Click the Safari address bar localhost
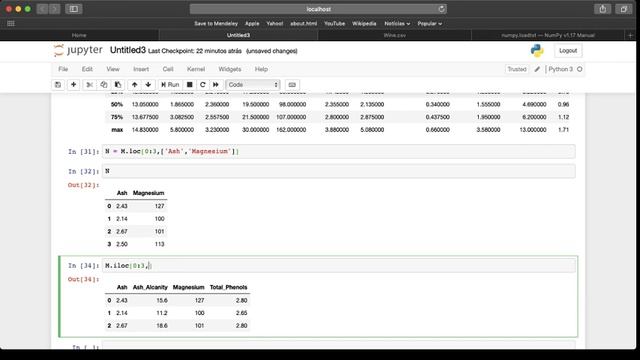This screenshot has height=360, width=640. point(318,9)
